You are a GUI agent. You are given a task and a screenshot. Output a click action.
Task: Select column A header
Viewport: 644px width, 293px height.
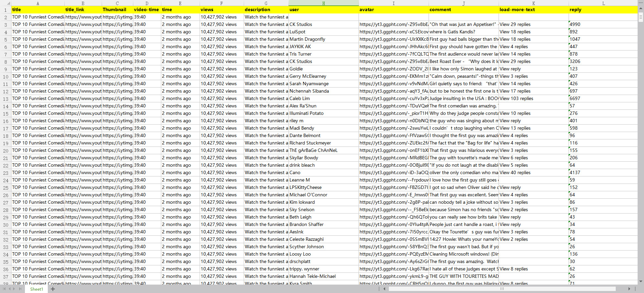(x=38, y=3)
